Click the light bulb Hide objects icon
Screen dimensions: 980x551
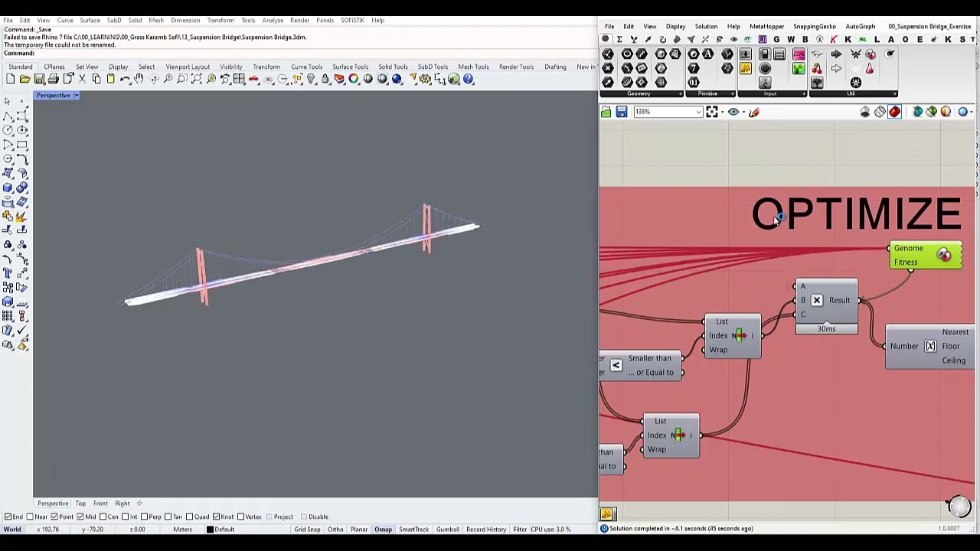(311, 79)
